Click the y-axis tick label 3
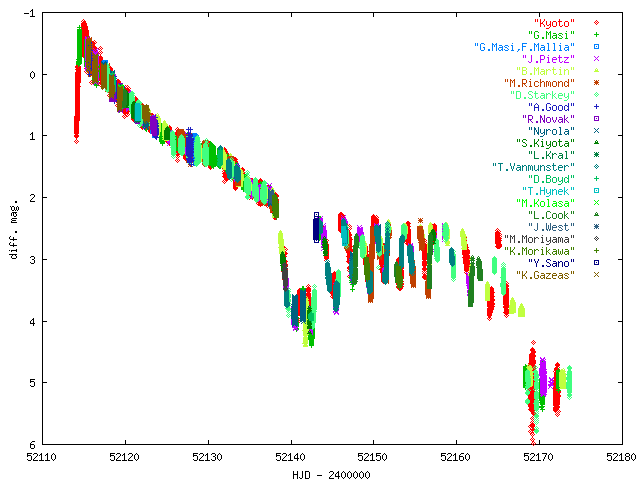 pyautogui.click(x=32, y=260)
